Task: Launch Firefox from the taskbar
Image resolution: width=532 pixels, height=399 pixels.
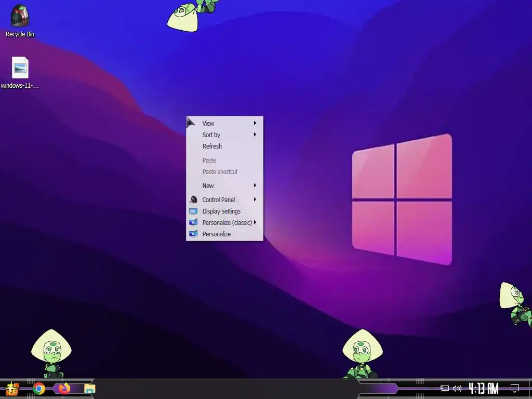Action: click(x=64, y=388)
